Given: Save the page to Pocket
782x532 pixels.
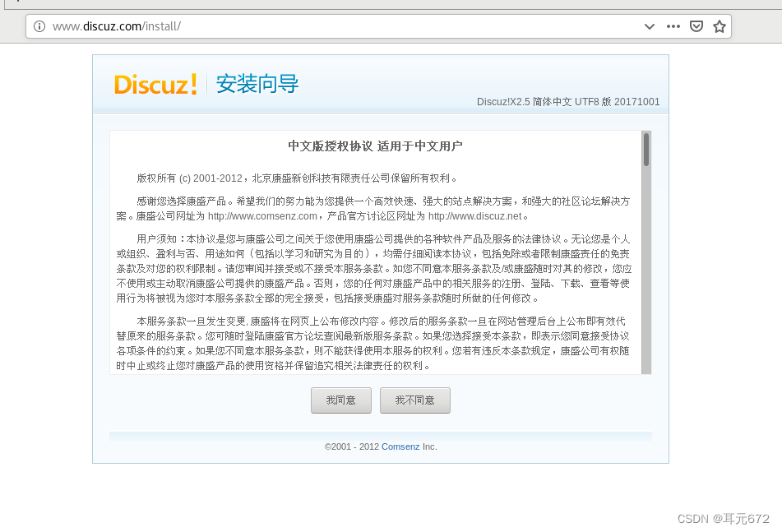Looking at the screenshot, I should [x=696, y=26].
